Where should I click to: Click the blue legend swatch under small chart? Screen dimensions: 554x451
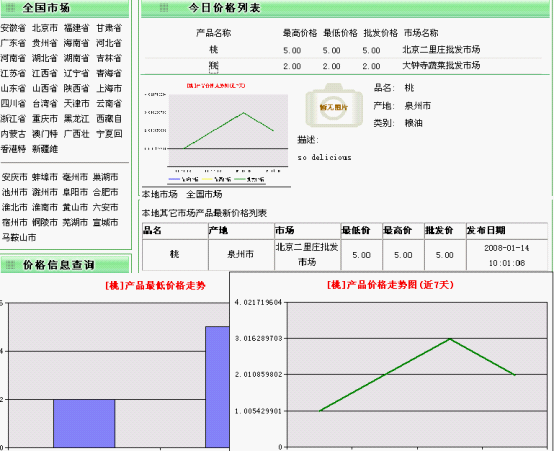174,179
